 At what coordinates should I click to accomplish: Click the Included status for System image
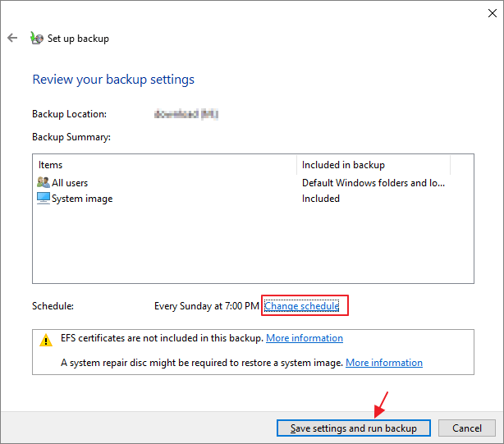321,199
